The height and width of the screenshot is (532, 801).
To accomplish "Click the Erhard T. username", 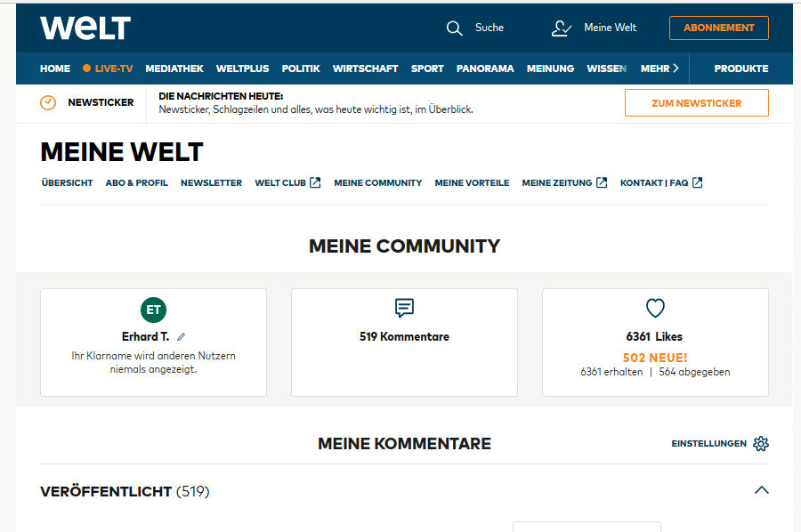I will [146, 336].
